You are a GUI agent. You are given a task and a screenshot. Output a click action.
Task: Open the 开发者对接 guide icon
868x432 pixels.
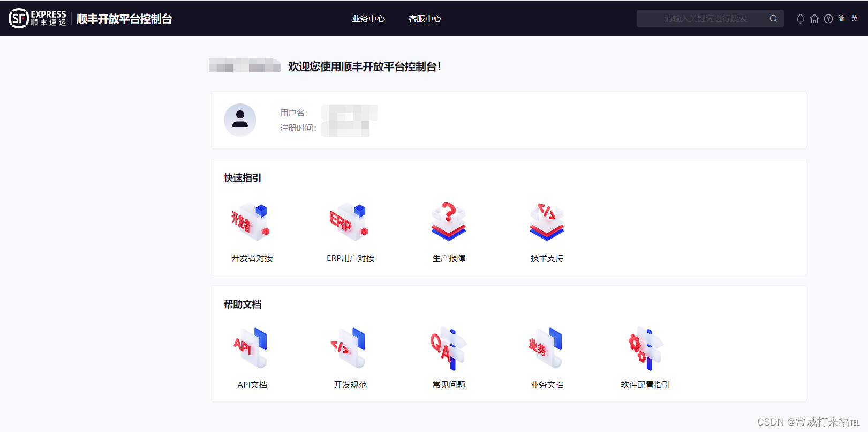click(x=251, y=221)
